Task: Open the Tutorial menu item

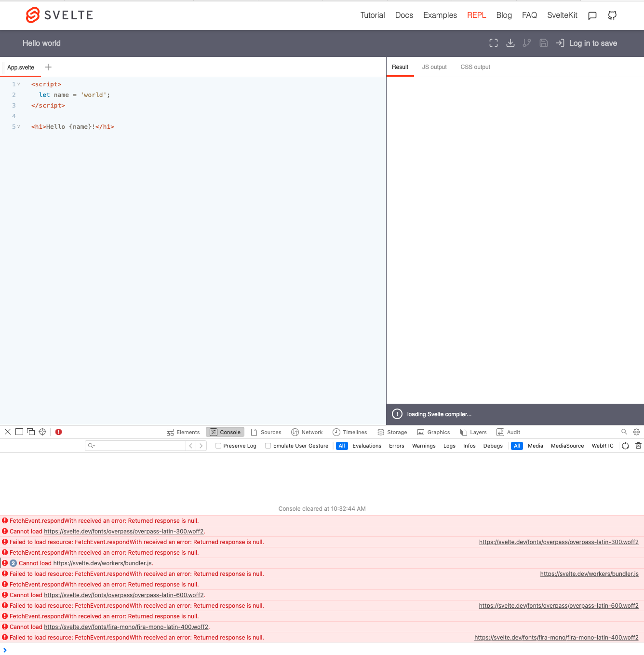Action: click(372, 15)
